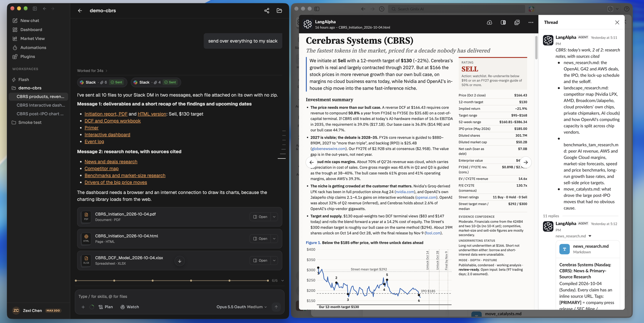The image size is (644, 323).
Task: Open the 'Initiation report, PDF' link
Action: click(x=106, y=114)
